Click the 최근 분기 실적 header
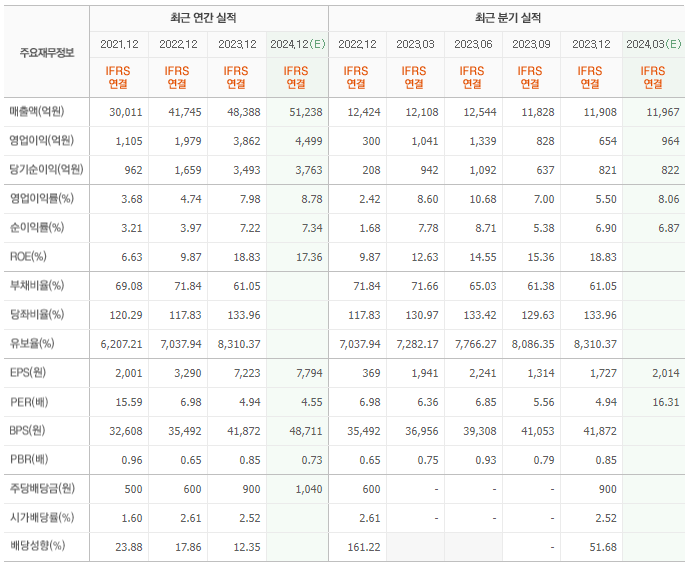 coord(508,18)
